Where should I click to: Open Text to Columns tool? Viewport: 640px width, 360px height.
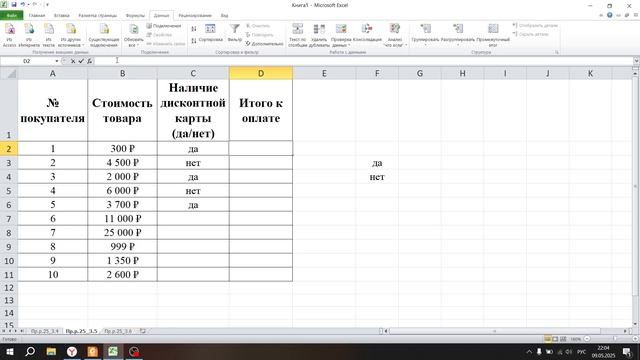pos(298,35)
